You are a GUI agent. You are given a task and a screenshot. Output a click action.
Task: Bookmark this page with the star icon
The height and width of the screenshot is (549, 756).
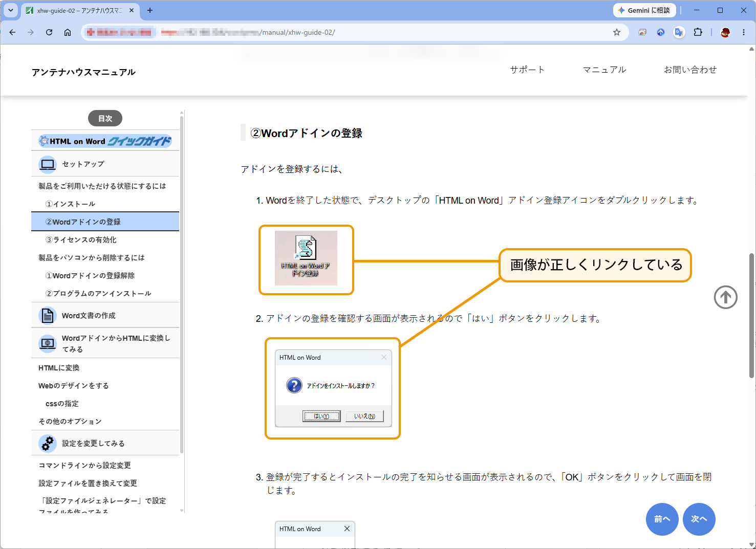click(x=617, y=32)
